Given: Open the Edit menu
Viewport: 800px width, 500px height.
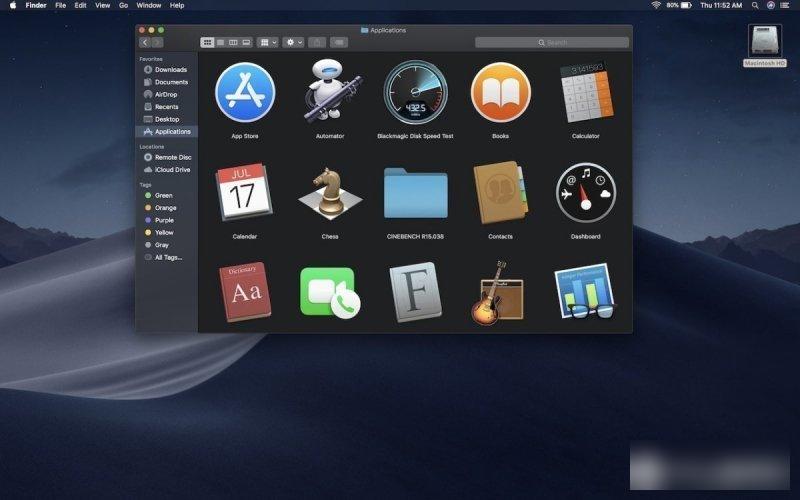Looking at the screenshot, I should 81,5.
